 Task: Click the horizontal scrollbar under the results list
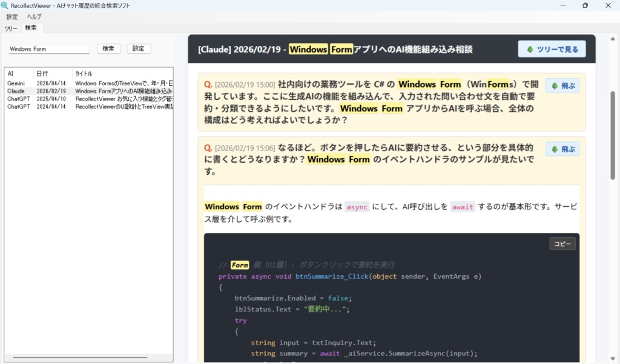80,358
